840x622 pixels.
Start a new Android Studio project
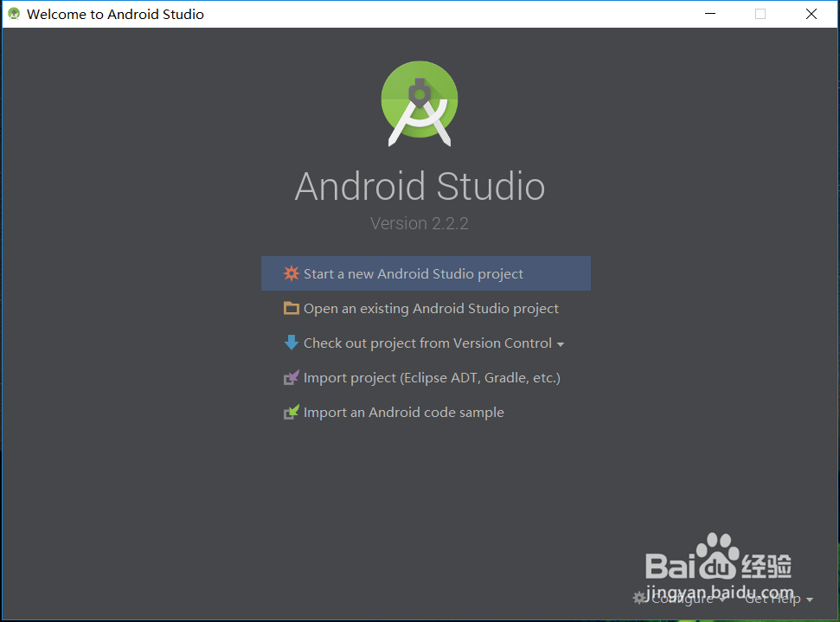pos(426,273)
